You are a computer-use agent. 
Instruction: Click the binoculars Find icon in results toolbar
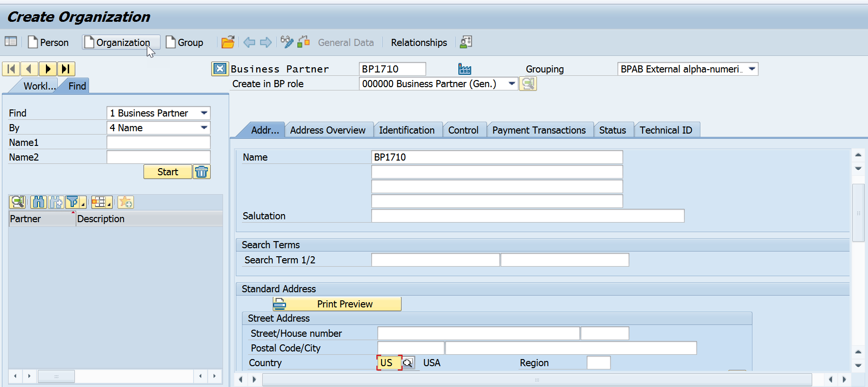click(38, 203)
